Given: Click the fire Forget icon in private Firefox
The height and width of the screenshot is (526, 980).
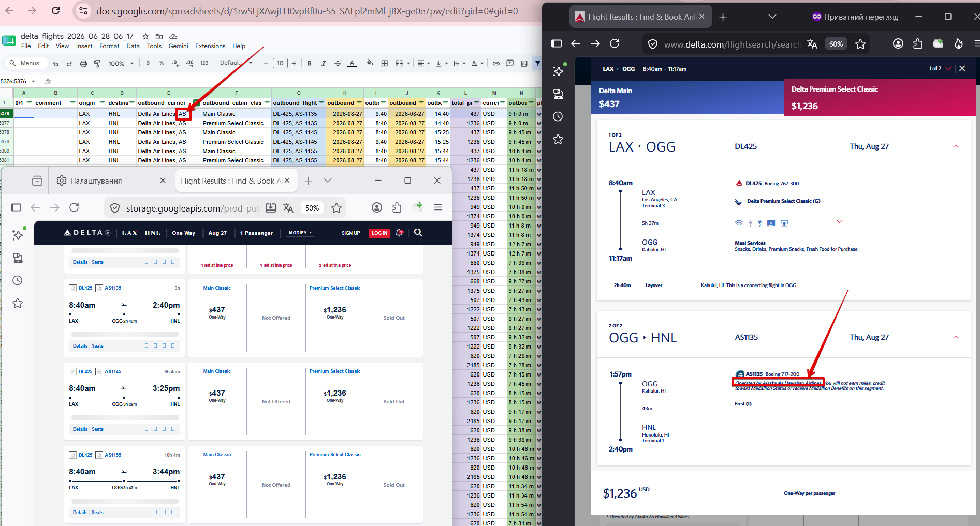Looking at the screenshot, I should point(959,44).
